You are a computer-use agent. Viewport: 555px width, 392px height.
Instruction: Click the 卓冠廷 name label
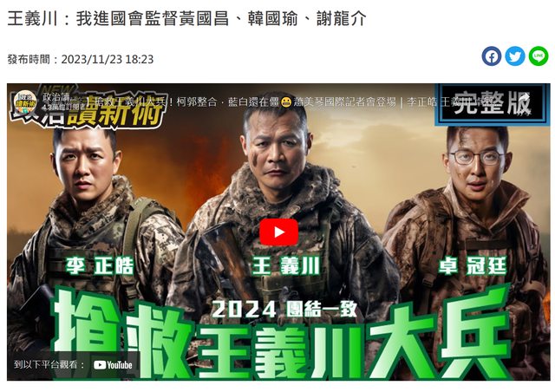coord(473,266)
